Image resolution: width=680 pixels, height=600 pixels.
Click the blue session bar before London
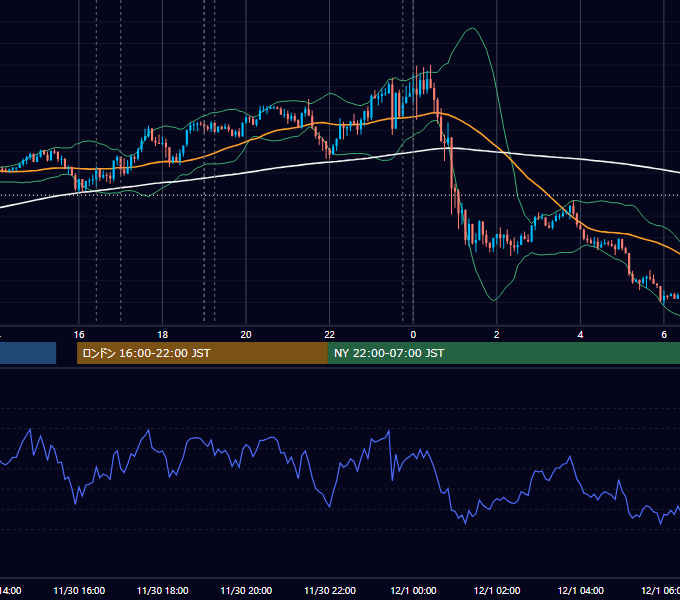pos(28,353)
